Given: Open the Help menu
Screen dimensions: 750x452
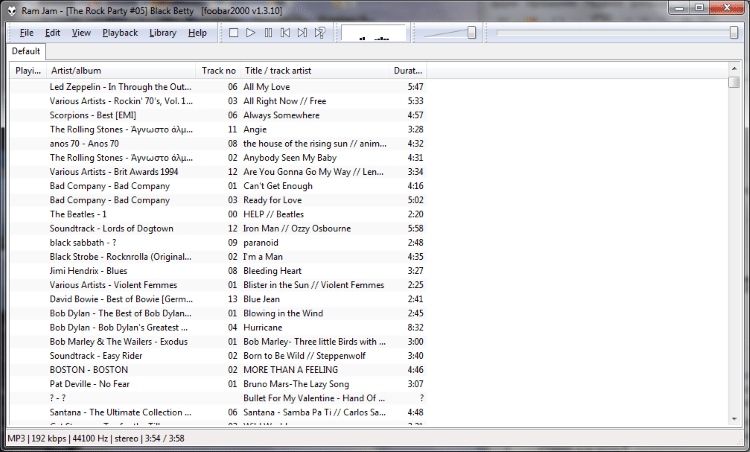Looking at the screenshot, I should (197, 33).
